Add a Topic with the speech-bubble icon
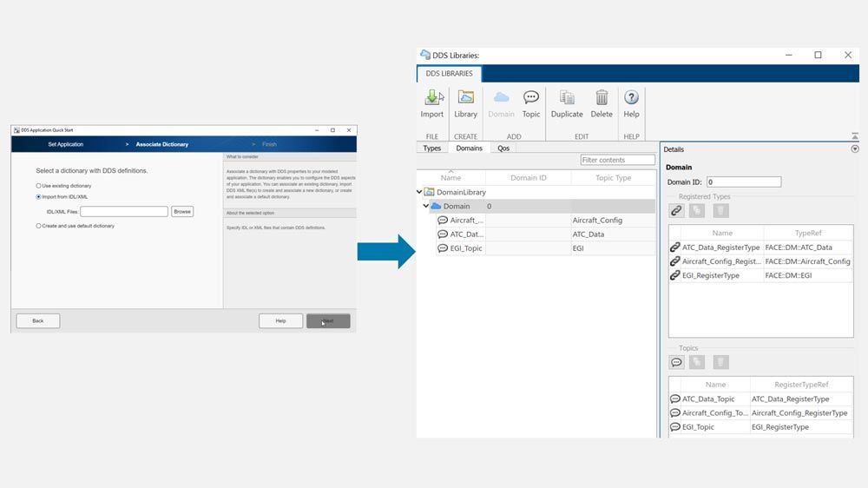868x488 pixels. 531,98
